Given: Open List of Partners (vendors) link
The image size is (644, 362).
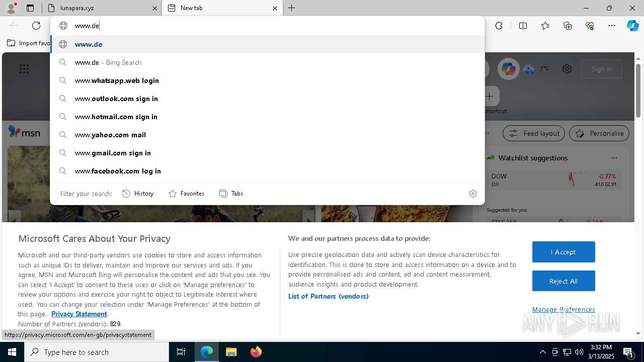Looking at the screenshot, I should coord(329,296).
